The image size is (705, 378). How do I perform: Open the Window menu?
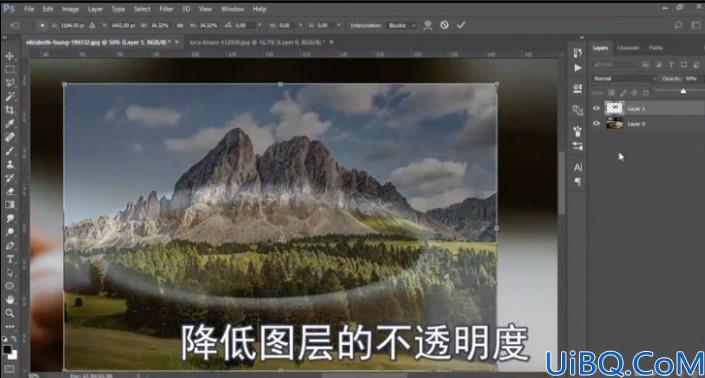pyautogui.click(x=232, y=9)
